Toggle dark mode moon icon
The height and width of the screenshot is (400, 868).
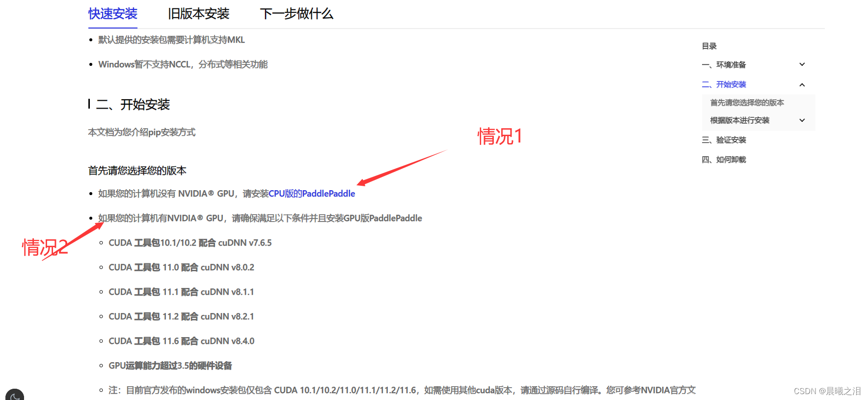(15, 396)
